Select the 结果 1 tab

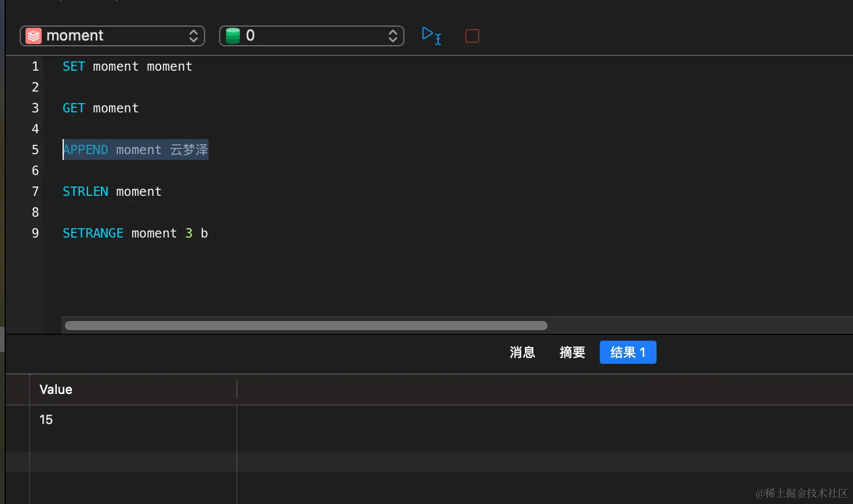[x=628, y=352]
